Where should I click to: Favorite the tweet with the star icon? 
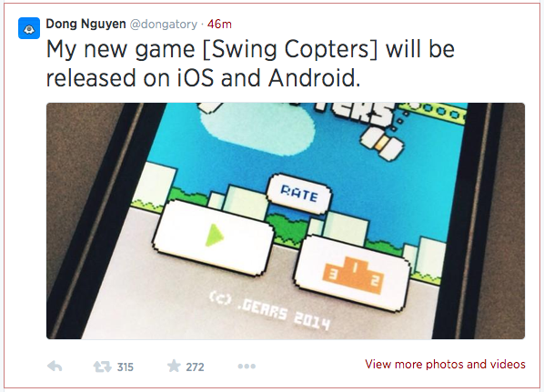pyautogui.click(x=174, y=366)
